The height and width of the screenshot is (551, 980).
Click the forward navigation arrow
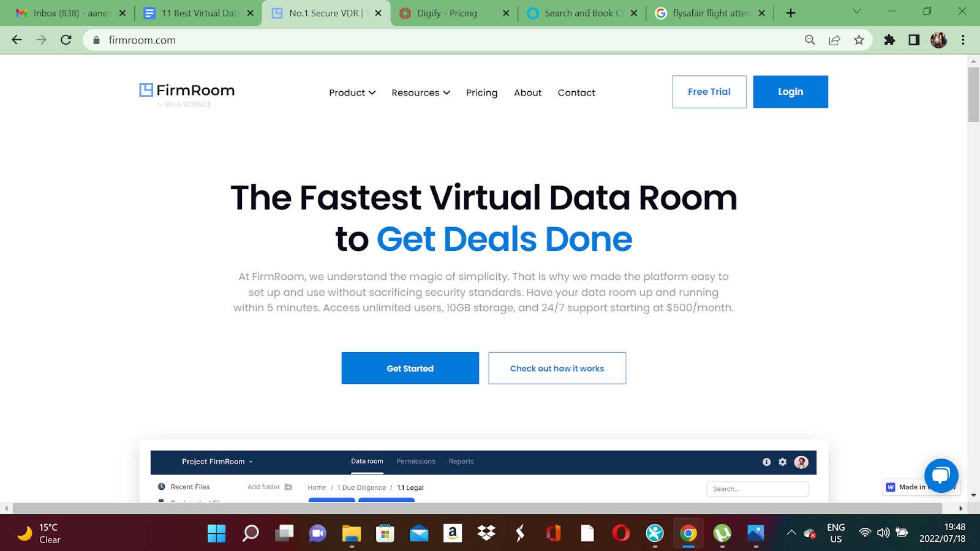point(41,40)
